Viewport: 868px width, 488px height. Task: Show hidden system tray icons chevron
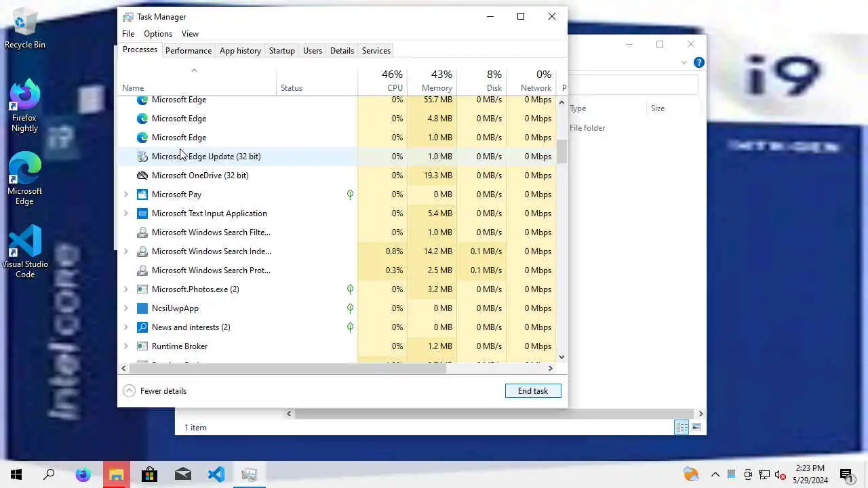click(715, 474)
